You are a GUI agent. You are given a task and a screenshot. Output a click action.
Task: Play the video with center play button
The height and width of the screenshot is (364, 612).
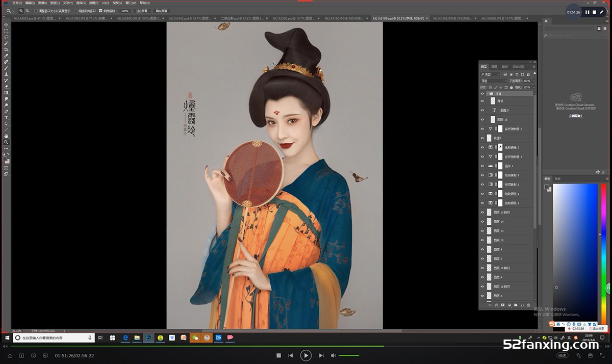point(305,355)
